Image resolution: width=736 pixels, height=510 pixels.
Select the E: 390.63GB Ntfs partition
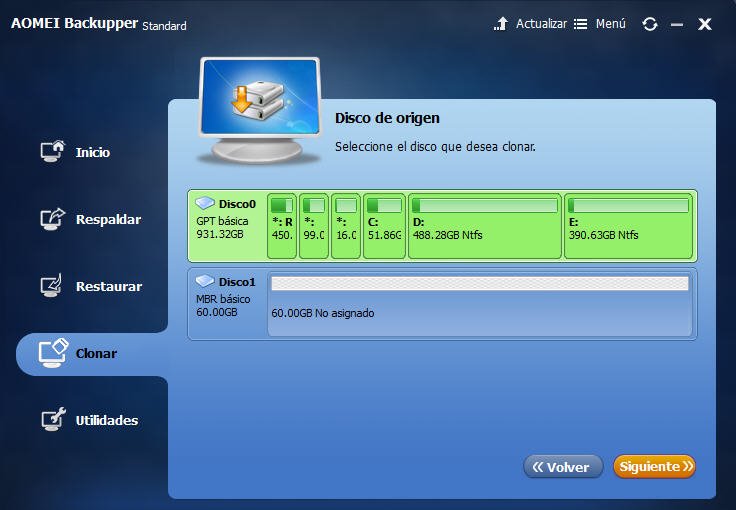pos(629,226)
